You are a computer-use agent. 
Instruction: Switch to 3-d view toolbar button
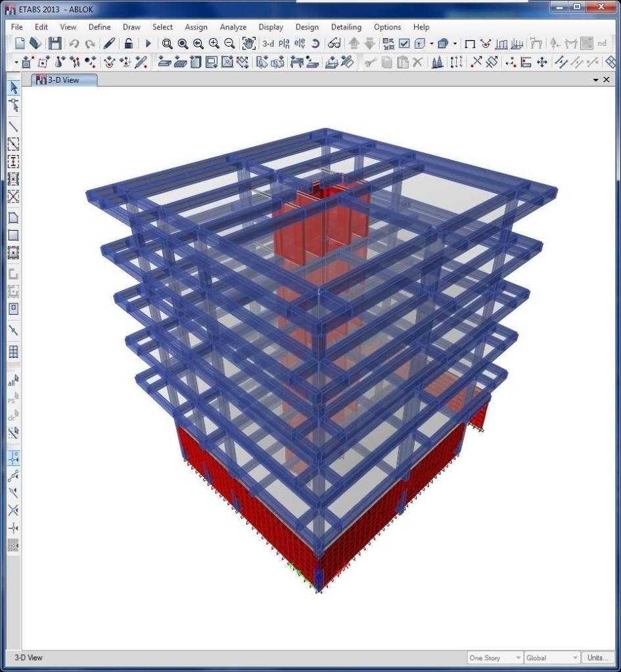pos(268,44)
